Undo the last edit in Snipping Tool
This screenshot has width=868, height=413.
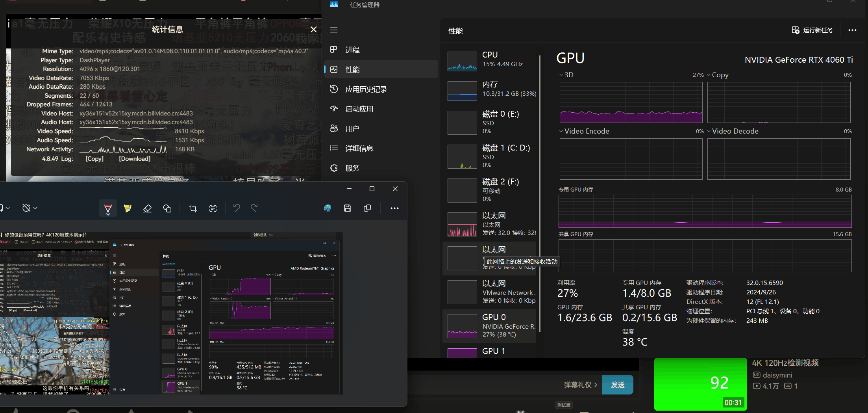coord(237,208)
